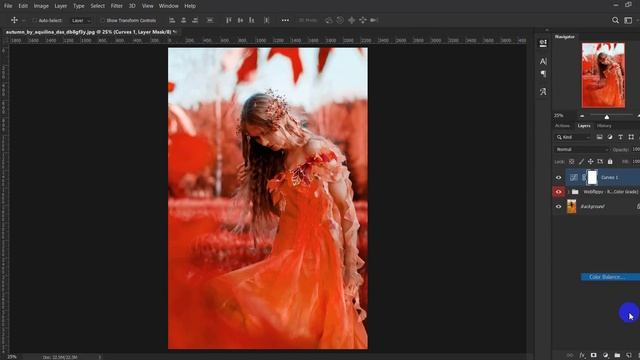Toggle lock all padlock icon
The image size is (640, 360).
click(x=610, y=162)
